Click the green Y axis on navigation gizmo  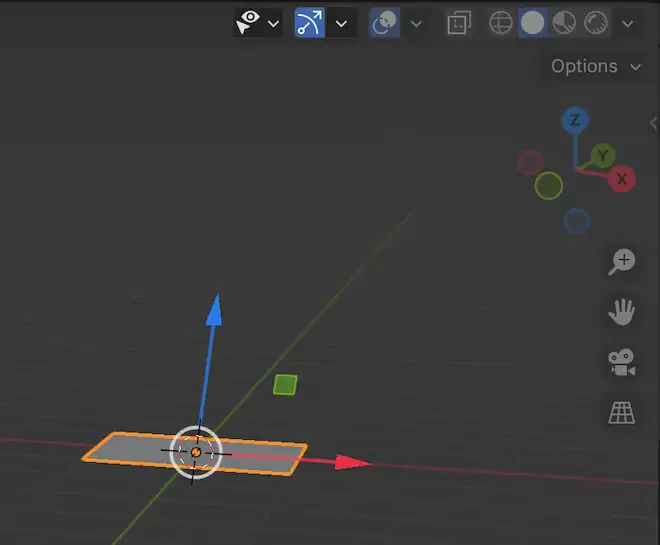click(x=602, y=156)
